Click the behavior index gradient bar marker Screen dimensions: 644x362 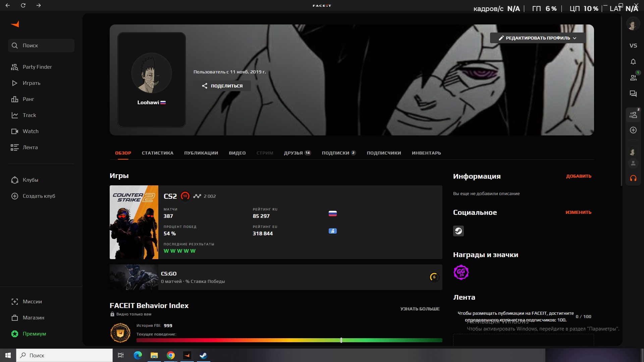(341, 340)
